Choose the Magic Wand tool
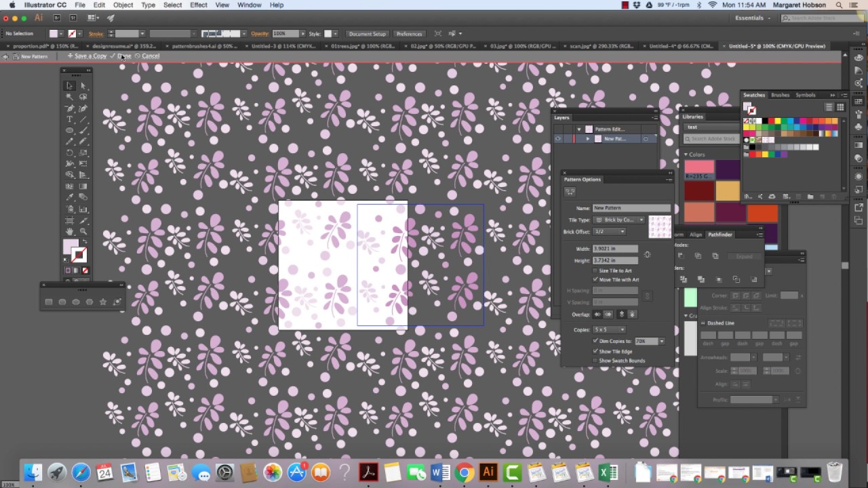The image size is (868, 488). point(69,97)
